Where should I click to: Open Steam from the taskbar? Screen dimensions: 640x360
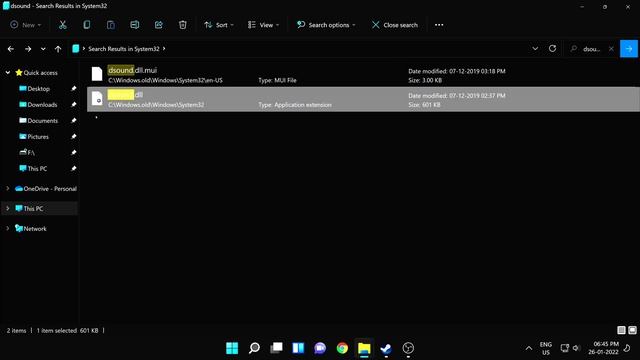386,348
